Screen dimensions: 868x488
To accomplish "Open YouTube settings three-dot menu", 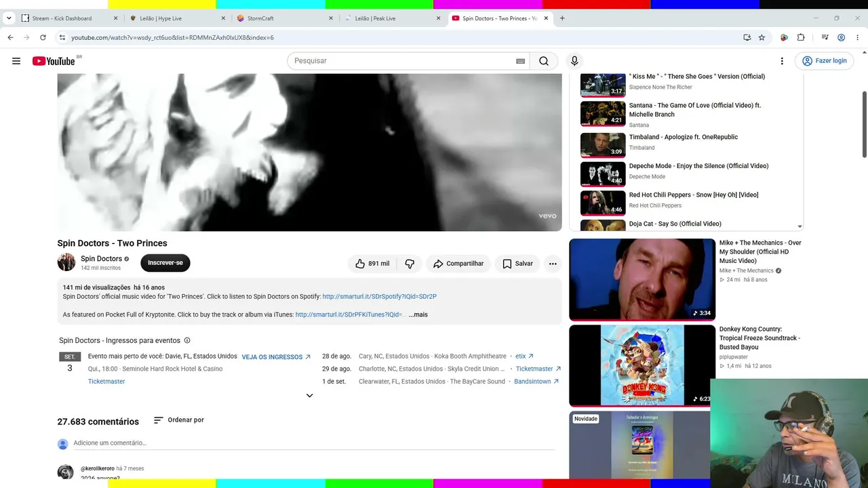I will [782, 61].
